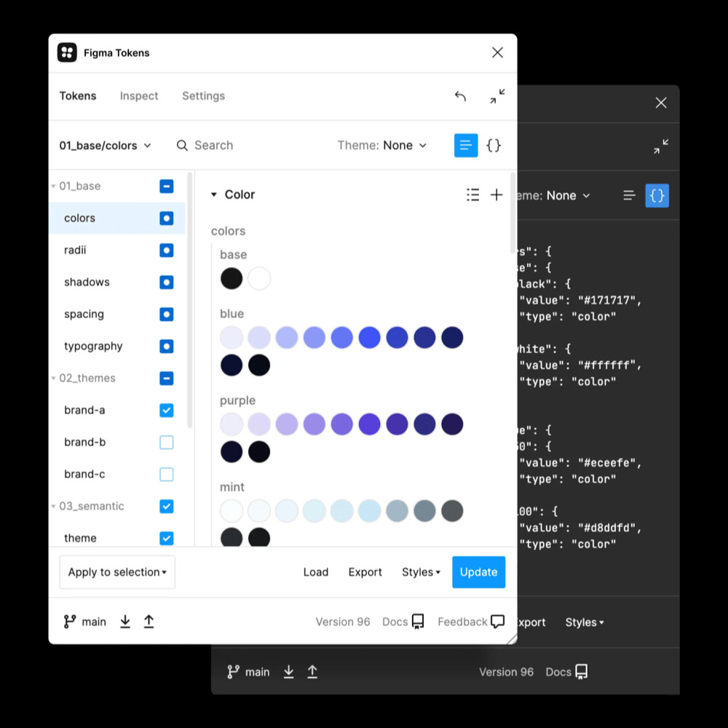Open Docs book icon in dark back window

pos(581,671)
